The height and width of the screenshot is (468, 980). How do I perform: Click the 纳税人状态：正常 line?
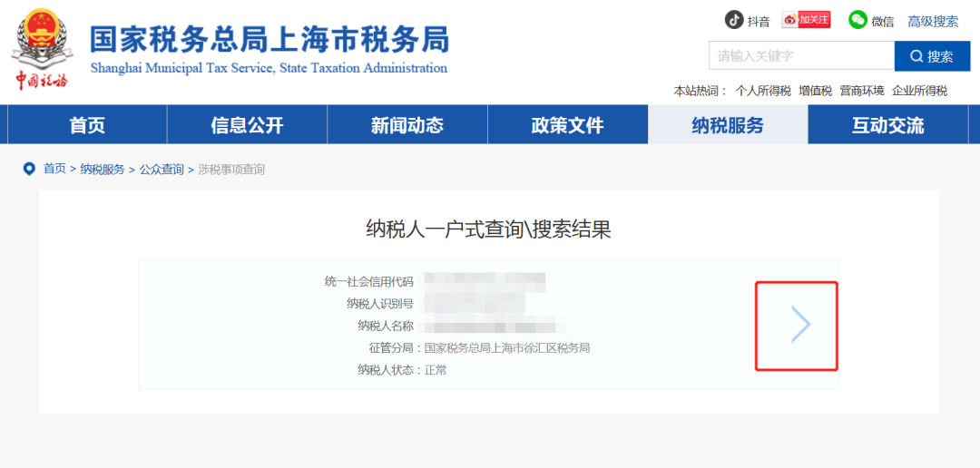[x=402, y=370]
